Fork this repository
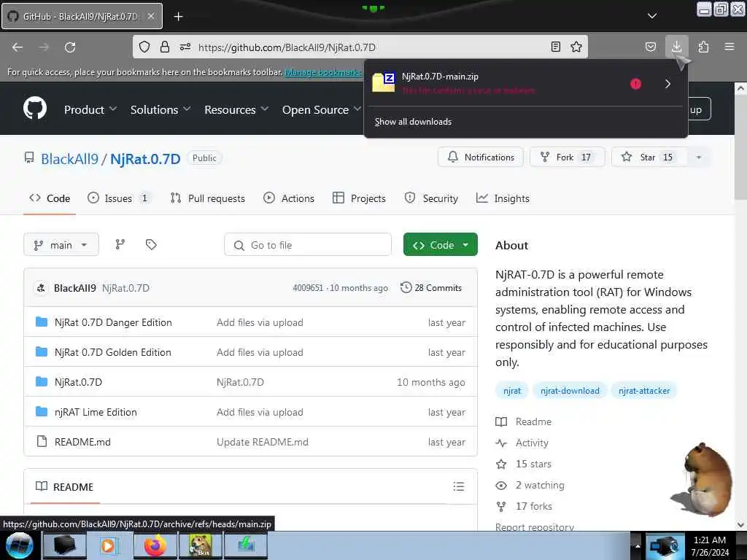This screenshot has height=560, width=747. [567, 157]
